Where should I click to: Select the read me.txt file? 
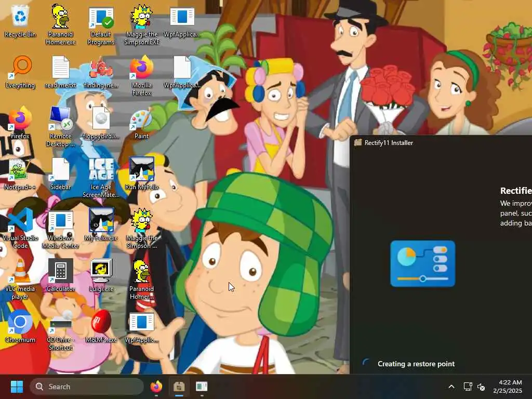60,72
